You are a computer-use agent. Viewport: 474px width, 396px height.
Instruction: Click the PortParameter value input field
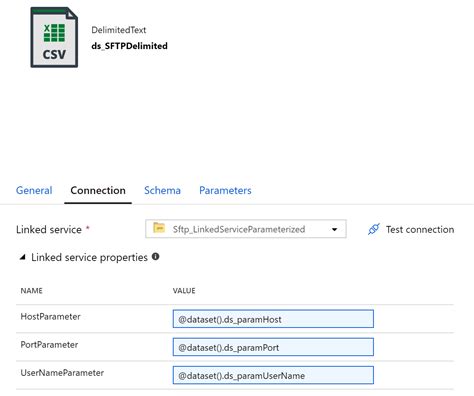(x=273, y=347)
